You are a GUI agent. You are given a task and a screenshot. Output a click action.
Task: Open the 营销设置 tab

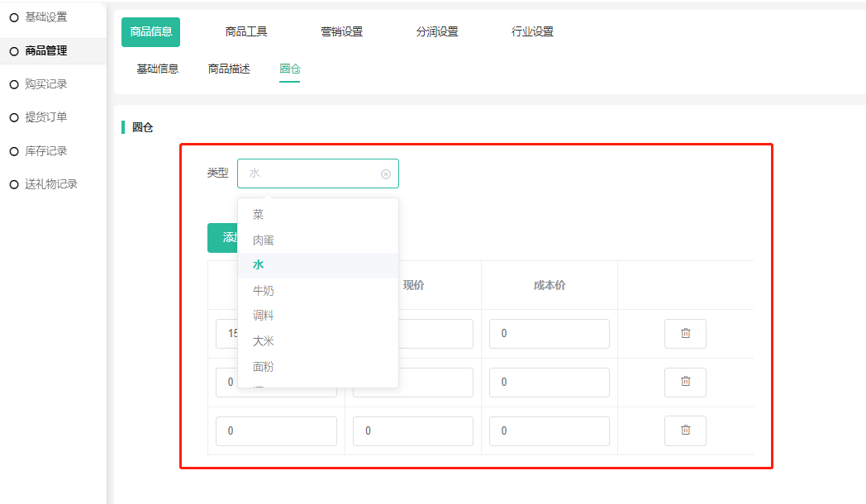pyautogui.click(x=341, y=32)
